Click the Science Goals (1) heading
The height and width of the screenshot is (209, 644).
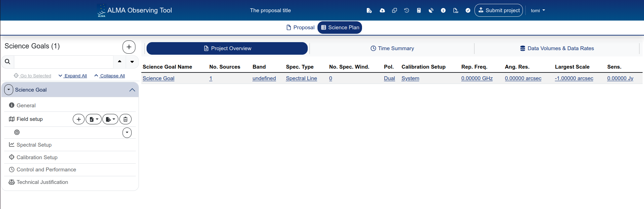(x=32, y=46)
